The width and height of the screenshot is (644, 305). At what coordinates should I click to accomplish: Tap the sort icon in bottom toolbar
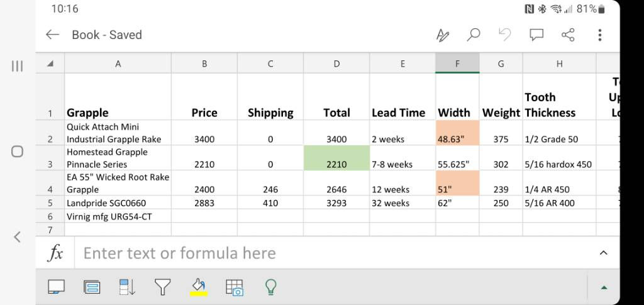[128, 287]
